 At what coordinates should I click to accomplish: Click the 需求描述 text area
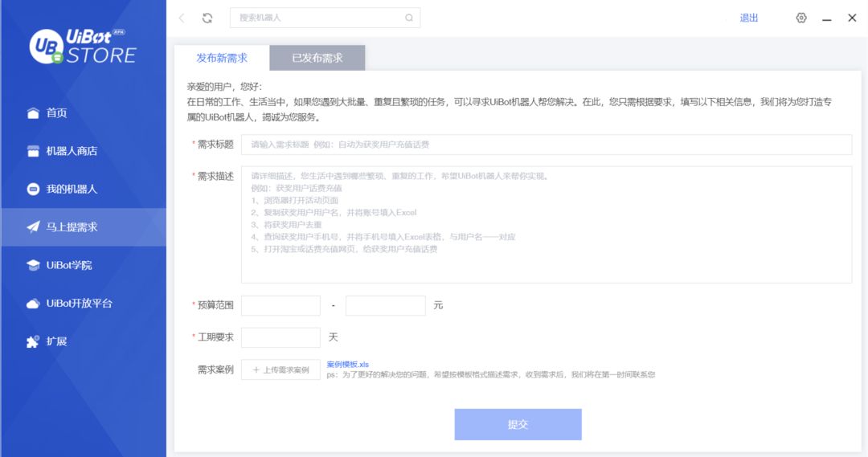pos(547,225)
